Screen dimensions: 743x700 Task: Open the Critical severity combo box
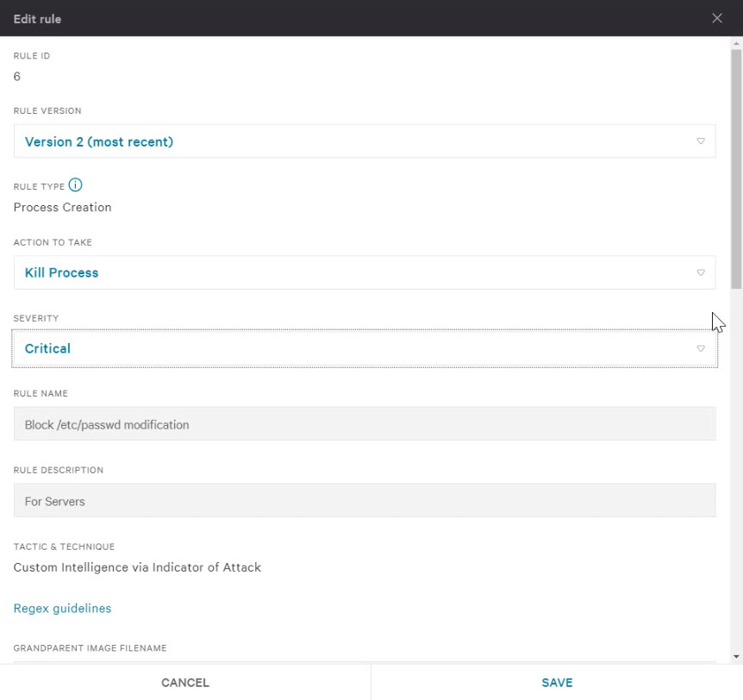[x=365, y=348]
